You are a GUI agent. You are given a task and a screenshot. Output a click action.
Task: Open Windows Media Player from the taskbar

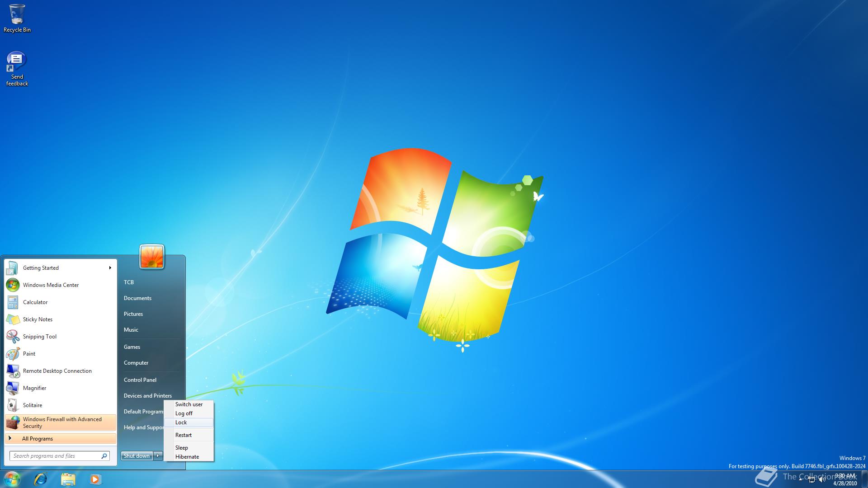pos(95,479)
